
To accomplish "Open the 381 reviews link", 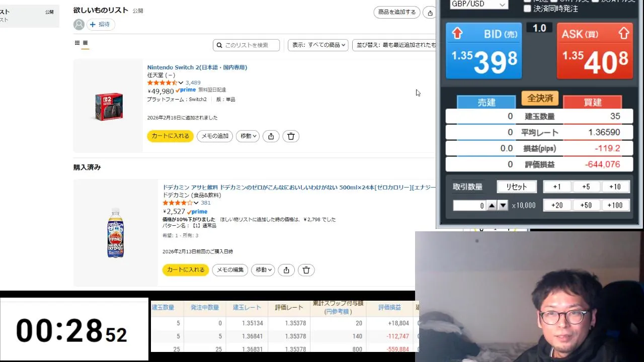I will (205, 203).
